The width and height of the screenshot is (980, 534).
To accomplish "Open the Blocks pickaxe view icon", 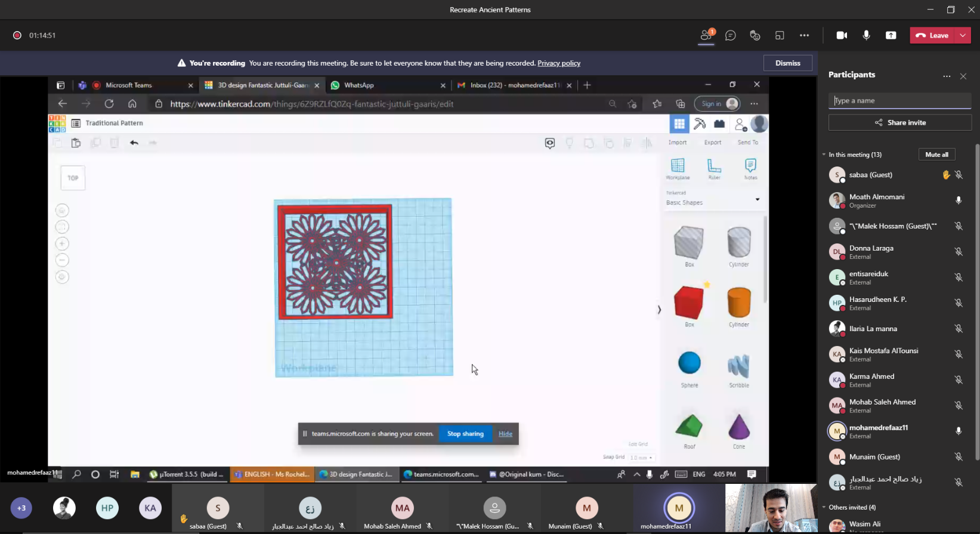I will tap(700, 124).
